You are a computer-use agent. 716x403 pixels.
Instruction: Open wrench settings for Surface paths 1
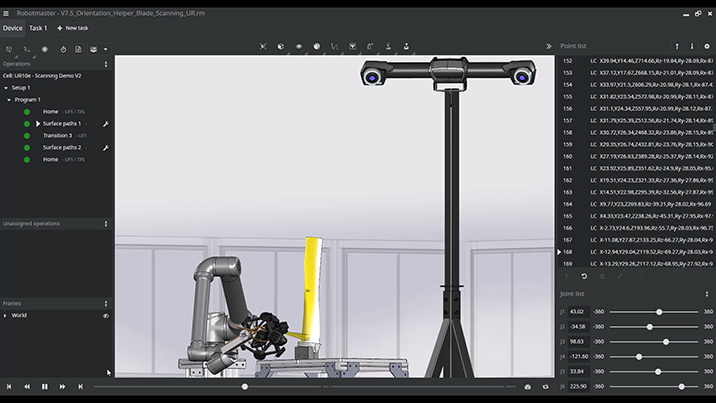click(x=106, y=124)
